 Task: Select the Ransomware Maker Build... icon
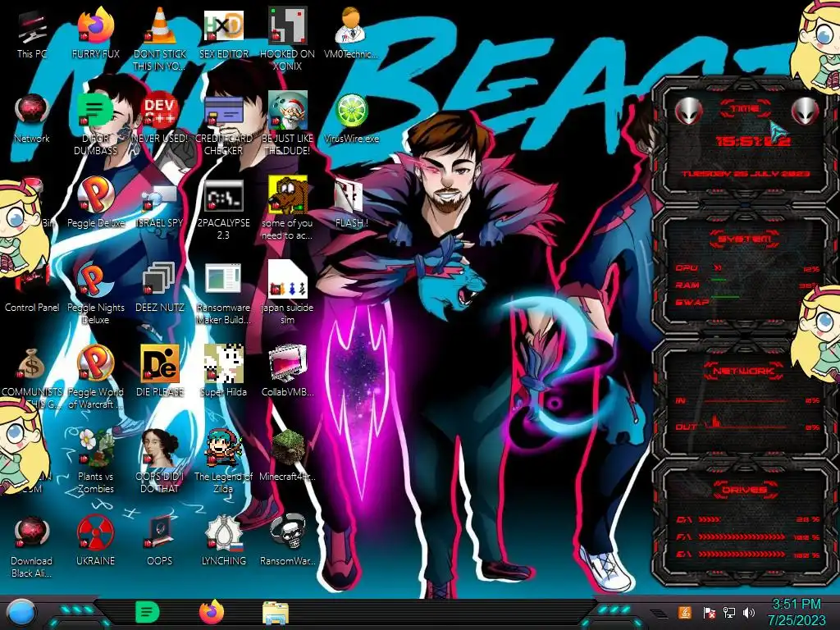(x=223, y=294)
